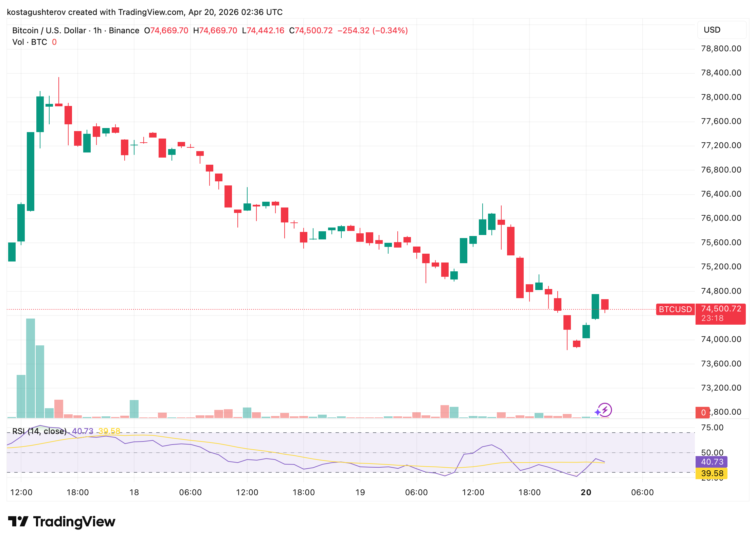Click the red BTCUSD price tag
756x542 pixels.
coord(675,309)
